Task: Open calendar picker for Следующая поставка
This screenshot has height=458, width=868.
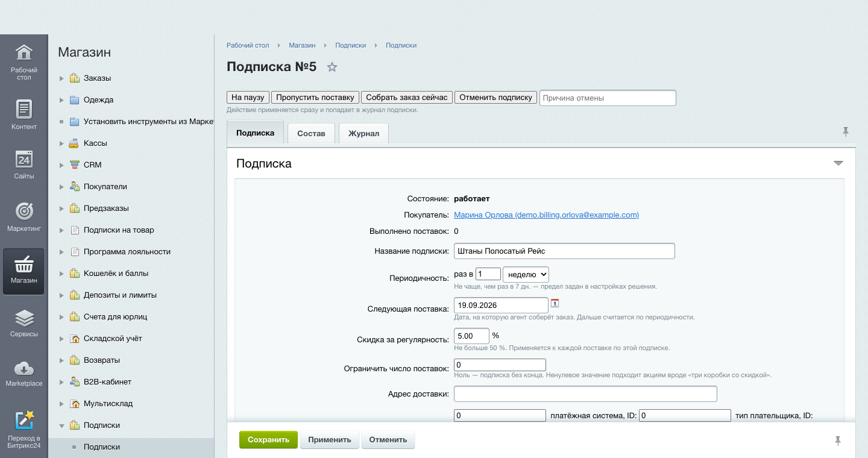Action: click(x=555, y=303)
